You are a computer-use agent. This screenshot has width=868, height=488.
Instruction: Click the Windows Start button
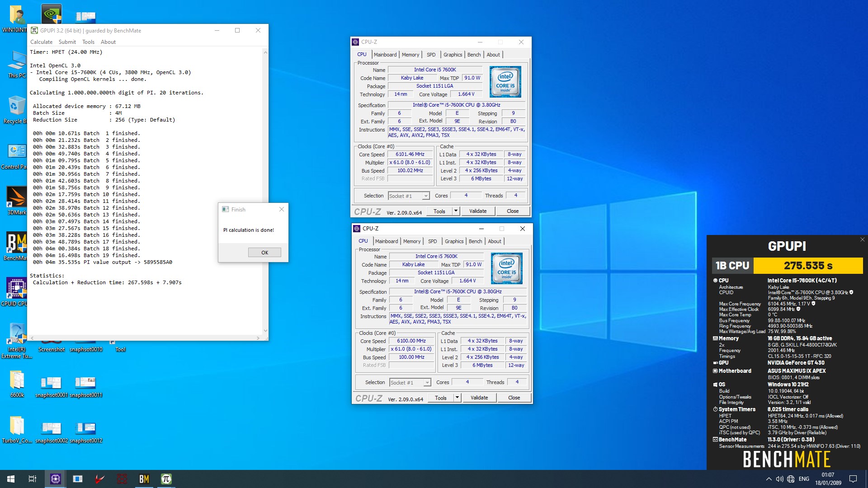pos(11,479)
